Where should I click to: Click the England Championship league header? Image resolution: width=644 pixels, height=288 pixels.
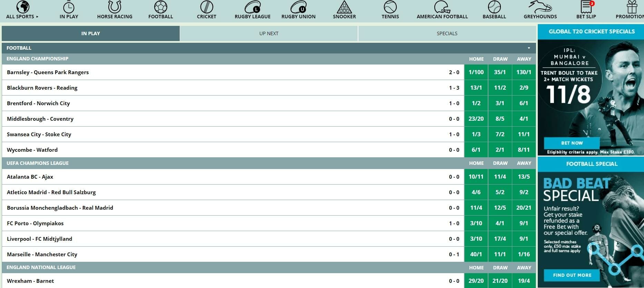click(x=37, y=59)
